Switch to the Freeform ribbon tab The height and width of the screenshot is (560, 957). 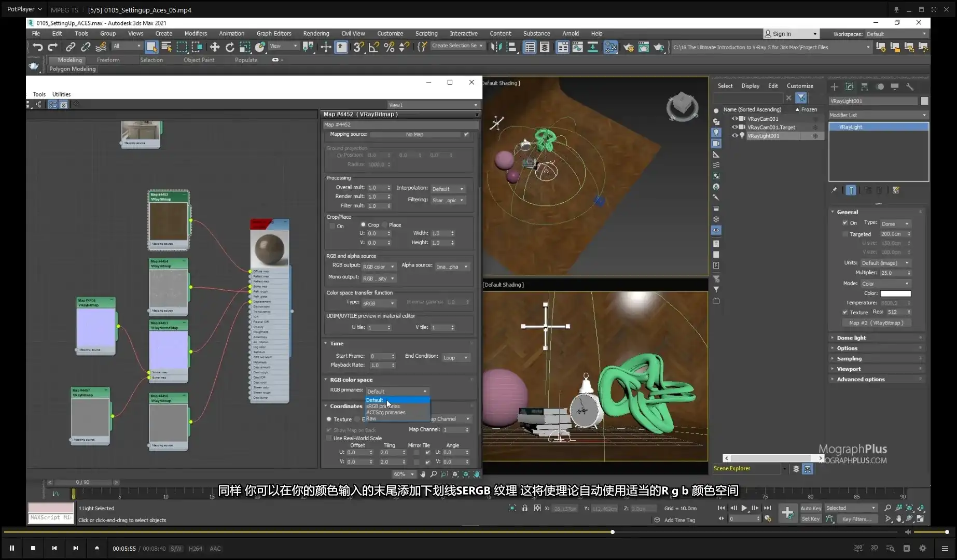click(108, 60)
